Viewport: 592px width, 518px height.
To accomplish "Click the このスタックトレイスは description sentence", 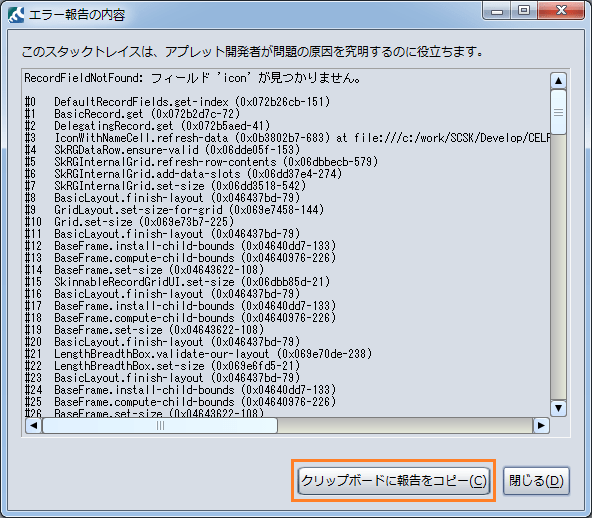I will pyautogui.click(x=252, y=52).
